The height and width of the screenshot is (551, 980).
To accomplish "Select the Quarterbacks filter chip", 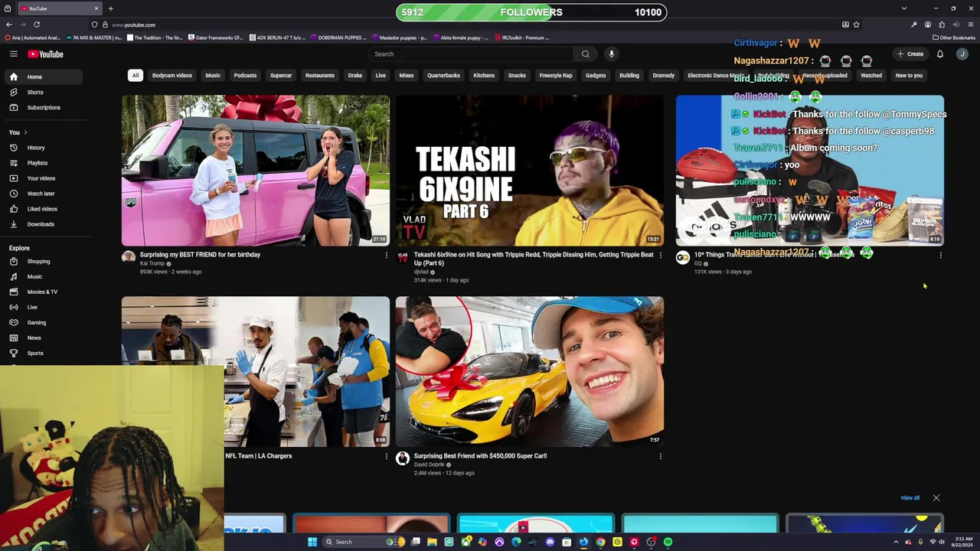I will pos(443,75).
